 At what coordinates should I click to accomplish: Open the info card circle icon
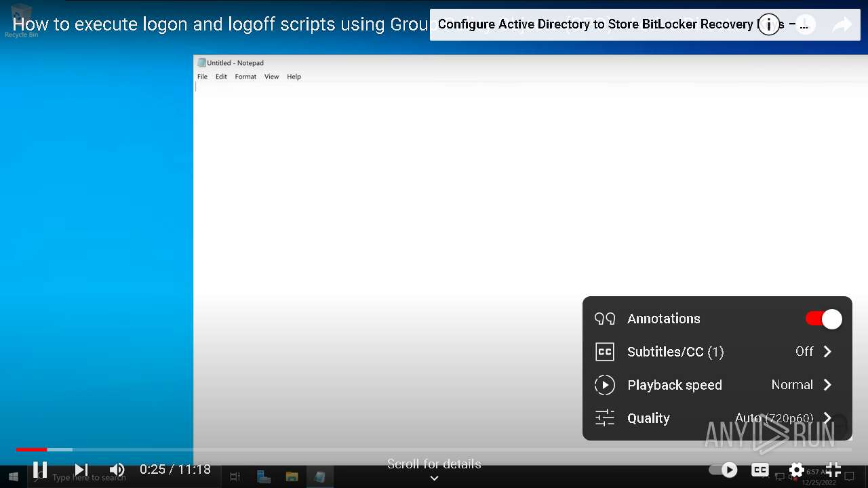[x=769, y=24]
